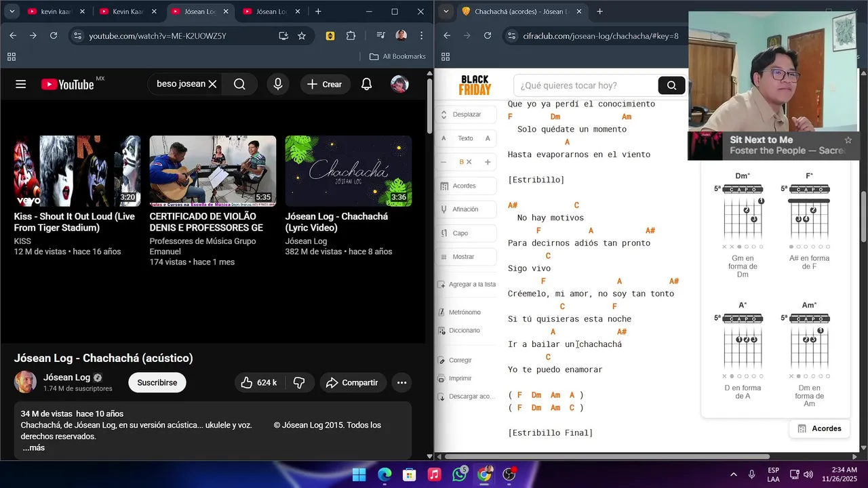The width and height of the screenshot is (868, 488).
Task: Switch to the second Kevin Kaarl tab
Action: [128, 12]
